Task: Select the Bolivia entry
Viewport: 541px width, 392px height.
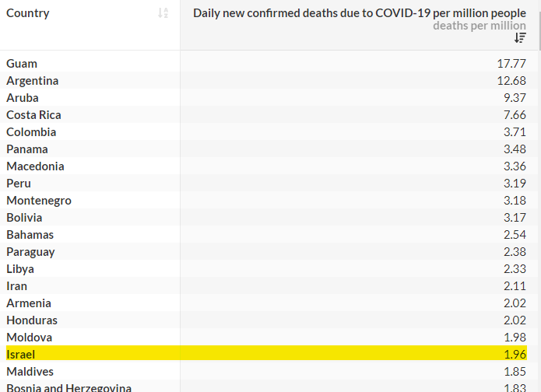Action: [x=24, y=218]
